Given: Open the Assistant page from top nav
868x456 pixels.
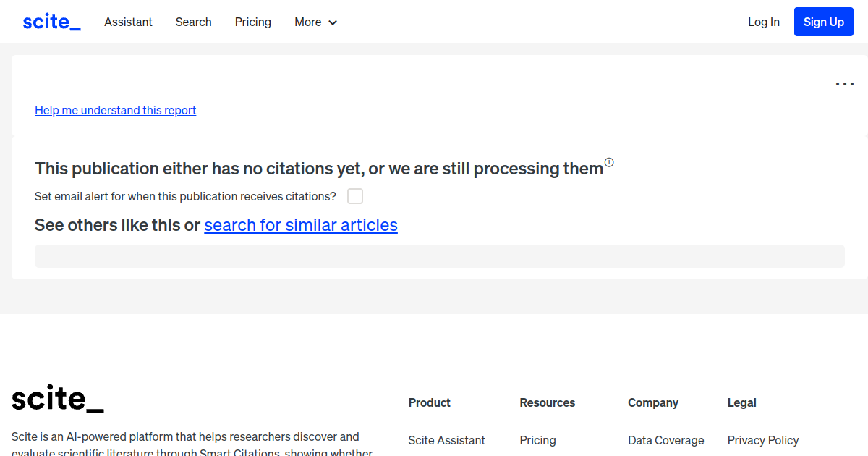Looking at the screenshot, I should (128, 22).
